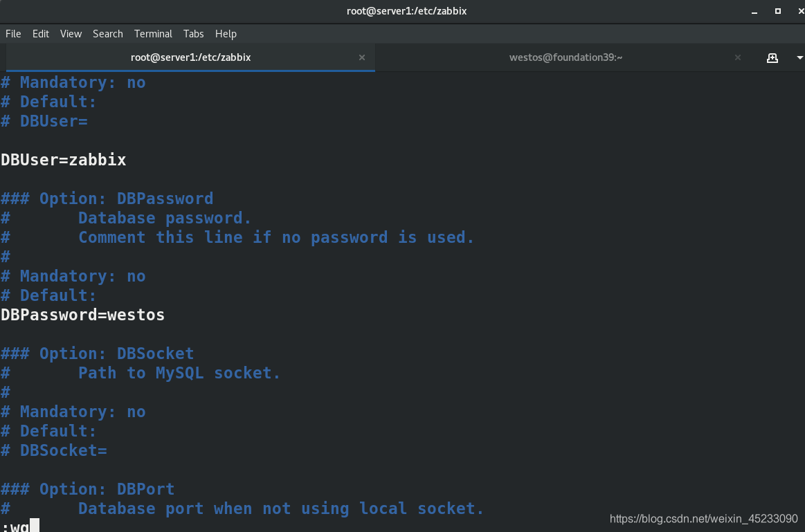The width and height of the screenshot is (805, 532).
Task: Minimize the terminal window
Action: 754,11
